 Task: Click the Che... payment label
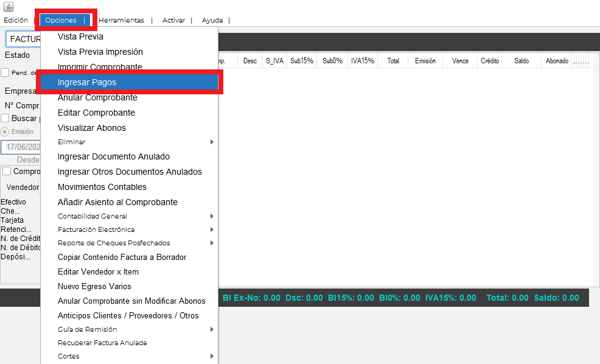point(10,211)
